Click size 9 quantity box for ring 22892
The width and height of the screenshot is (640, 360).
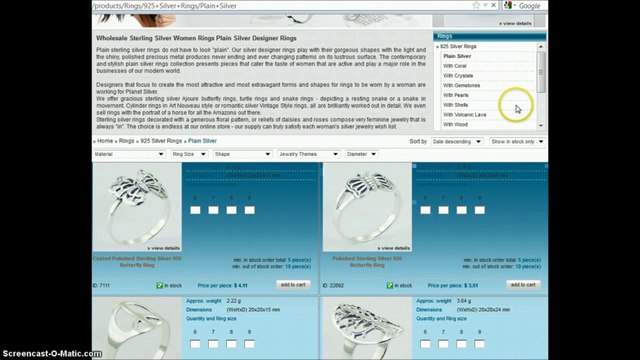[x=480, y=210]
